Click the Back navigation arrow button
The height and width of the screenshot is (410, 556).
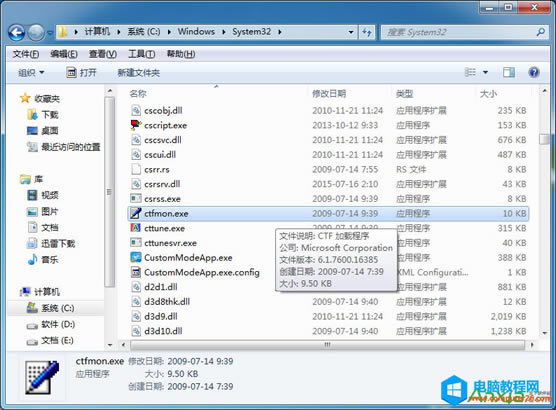16,33
